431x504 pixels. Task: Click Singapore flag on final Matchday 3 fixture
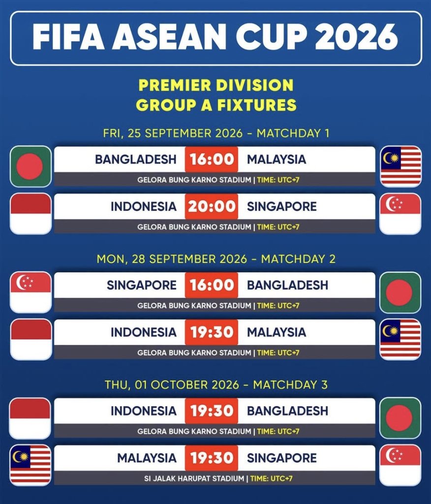tap(400, 465)
